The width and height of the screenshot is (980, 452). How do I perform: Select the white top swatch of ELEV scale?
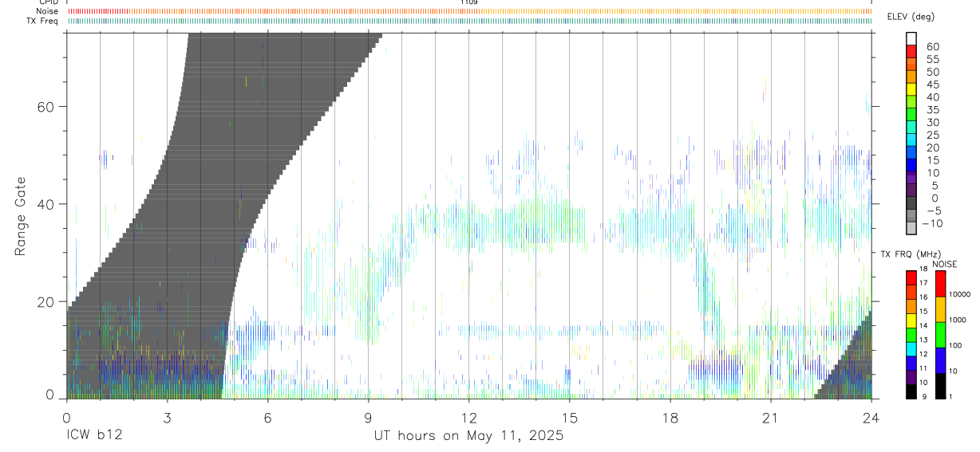pos(911,38)
